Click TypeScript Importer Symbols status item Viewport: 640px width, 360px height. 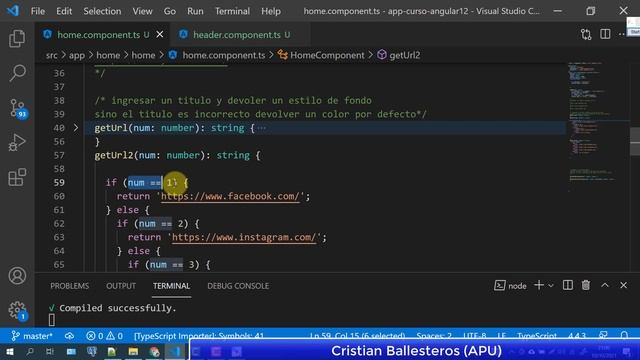click(199, 336)
